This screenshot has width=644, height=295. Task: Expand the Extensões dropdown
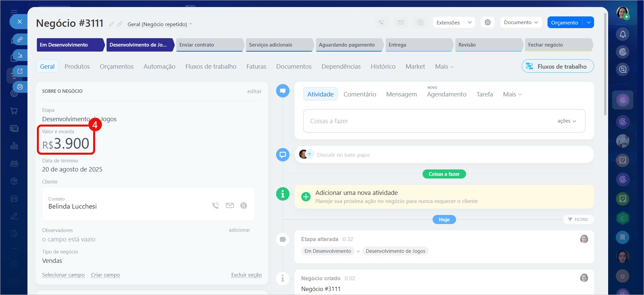(x=469, y=22)
